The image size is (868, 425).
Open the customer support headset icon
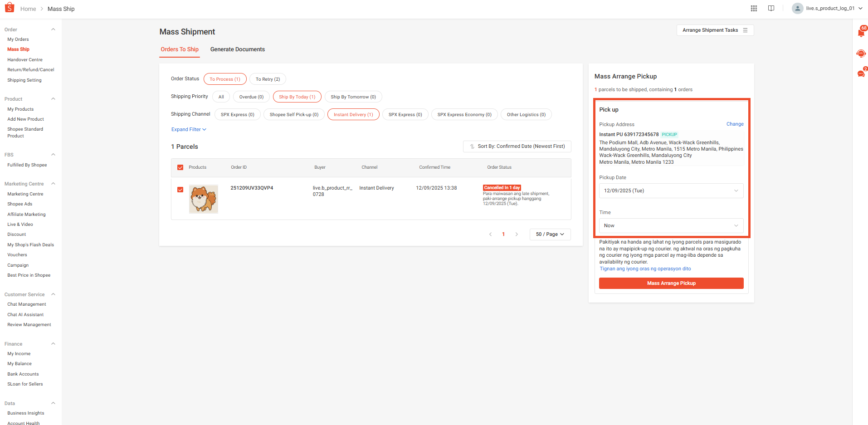click(x=861, y=54)
